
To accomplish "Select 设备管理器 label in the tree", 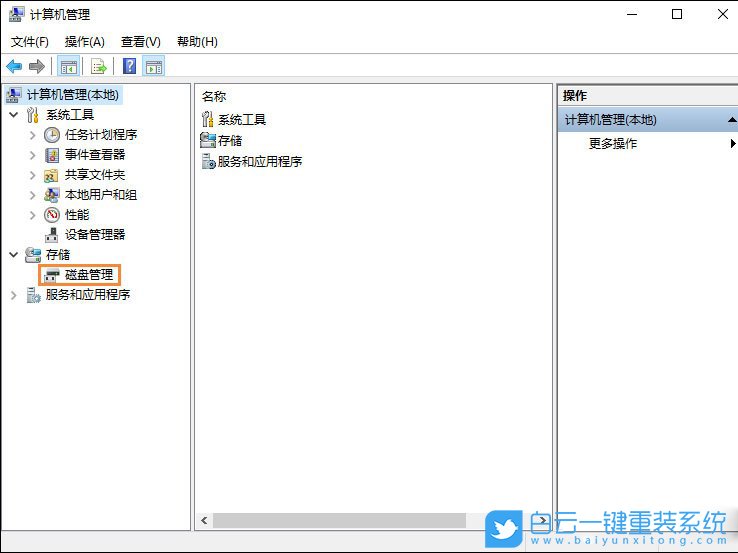I will coord(95,235).
